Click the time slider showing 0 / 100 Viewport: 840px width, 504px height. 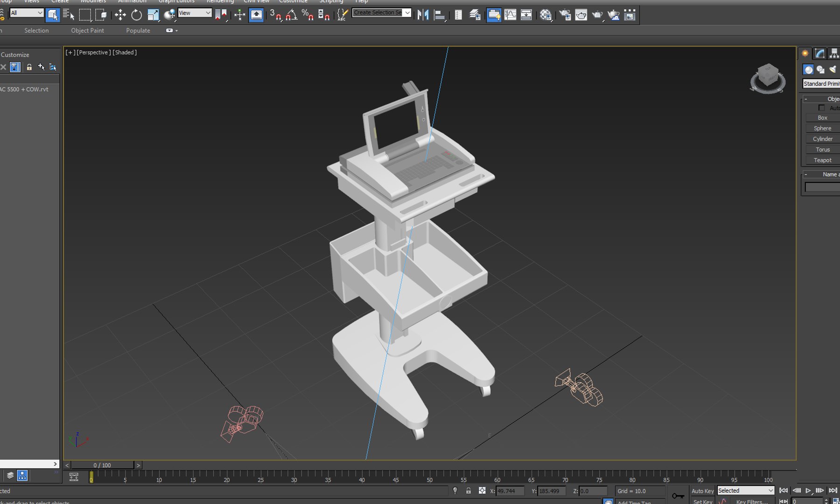(x=102, y=465)
